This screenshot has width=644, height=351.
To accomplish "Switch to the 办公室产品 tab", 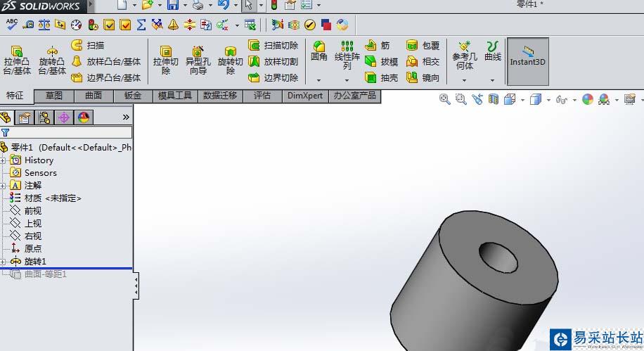I will coord(354,96).
